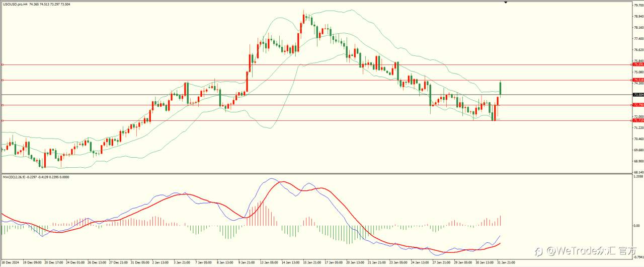
Task: Click the 69.680 price scale value
Action: point(638,150)
